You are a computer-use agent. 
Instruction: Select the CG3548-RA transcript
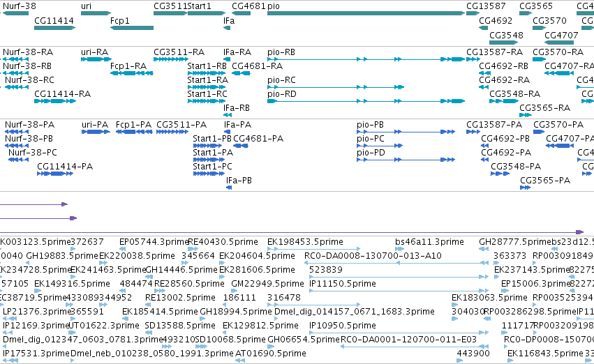tap(504, 101)
